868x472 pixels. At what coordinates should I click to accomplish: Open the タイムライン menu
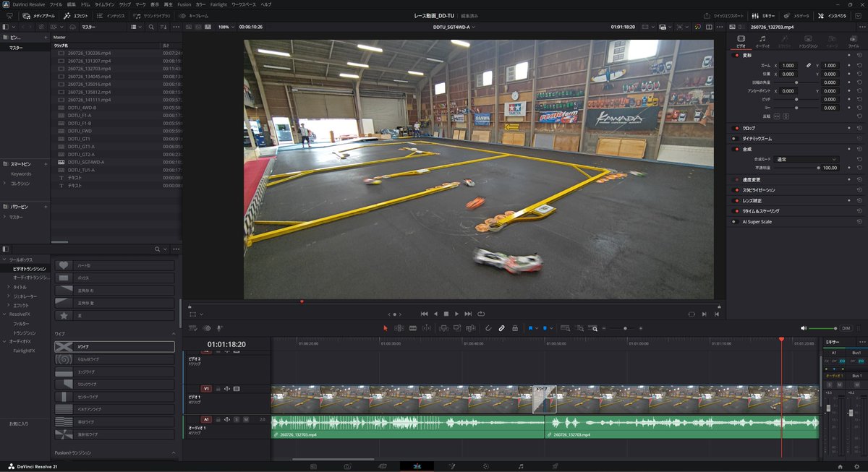(104, 4)
